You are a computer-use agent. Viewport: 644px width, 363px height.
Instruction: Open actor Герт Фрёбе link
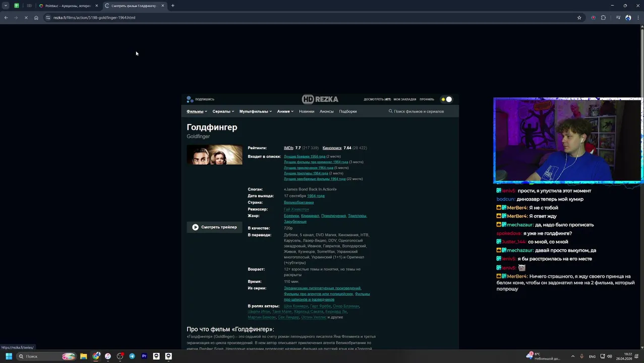pyautogui.click(x=321, y=306)
